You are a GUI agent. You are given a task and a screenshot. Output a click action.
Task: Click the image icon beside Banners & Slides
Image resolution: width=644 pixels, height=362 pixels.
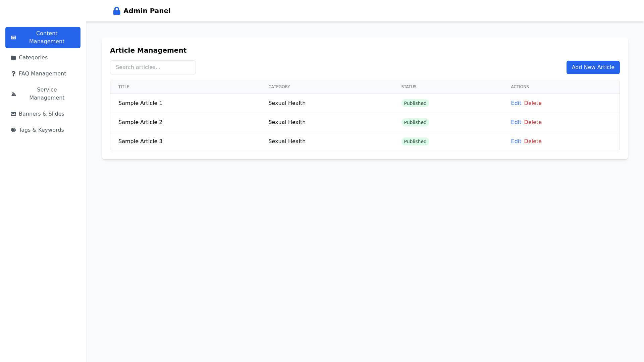pos(13,114)
